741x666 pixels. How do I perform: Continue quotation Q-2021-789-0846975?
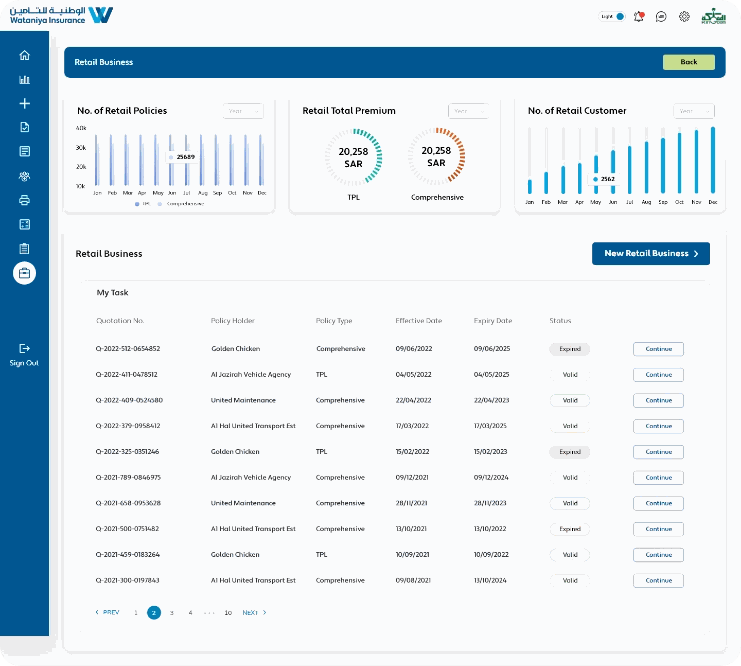(658, 478)
